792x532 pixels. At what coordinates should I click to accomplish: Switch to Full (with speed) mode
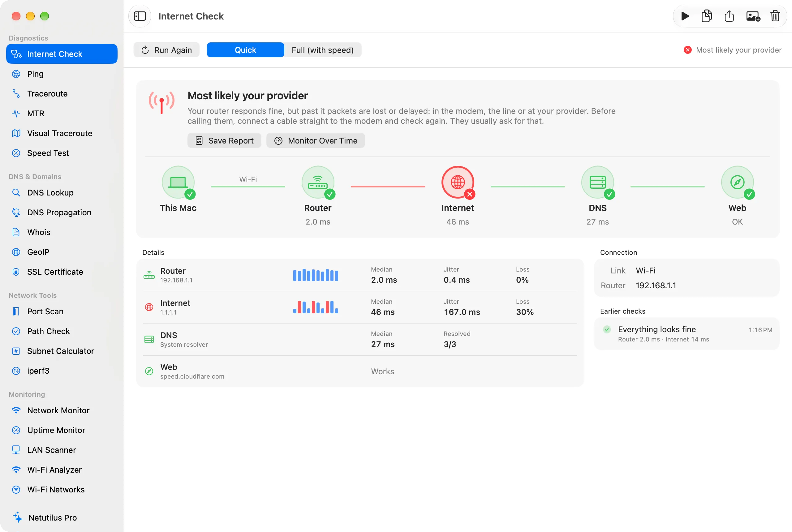click(323, 50)
